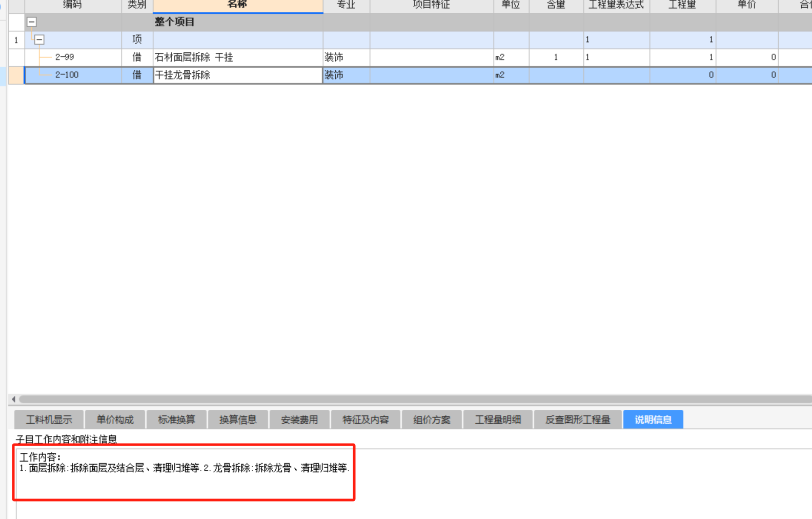Select 工程量表达式 cell of row 2-99
The image size is (812, 519).
click(617, 57)
